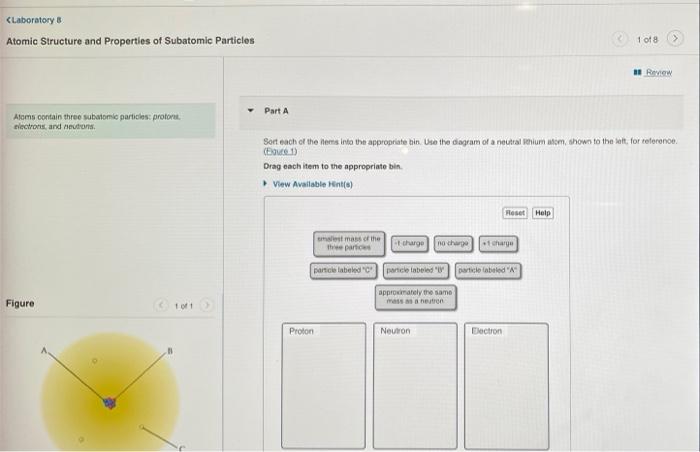Image resolution: width=700 pixels, height=452 pixels.
Task: Select the '-1 charge' item
Action: click(410, 243)
